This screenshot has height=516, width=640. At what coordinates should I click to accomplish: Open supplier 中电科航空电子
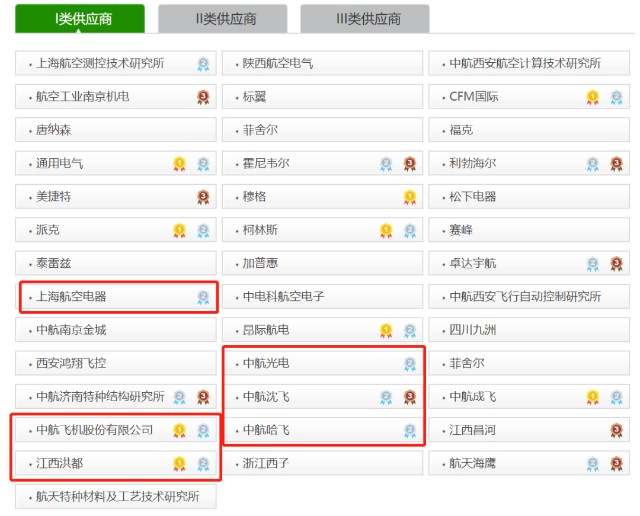point(322,296)
